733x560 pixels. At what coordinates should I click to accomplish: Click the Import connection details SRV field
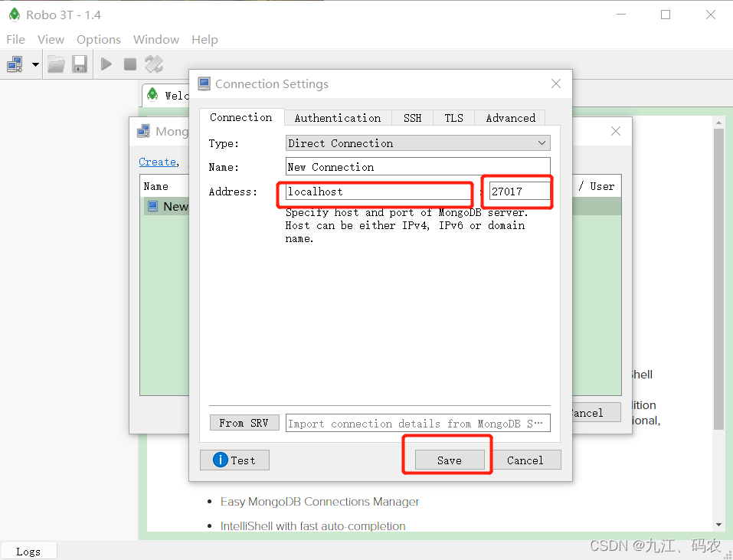[418, 423]
